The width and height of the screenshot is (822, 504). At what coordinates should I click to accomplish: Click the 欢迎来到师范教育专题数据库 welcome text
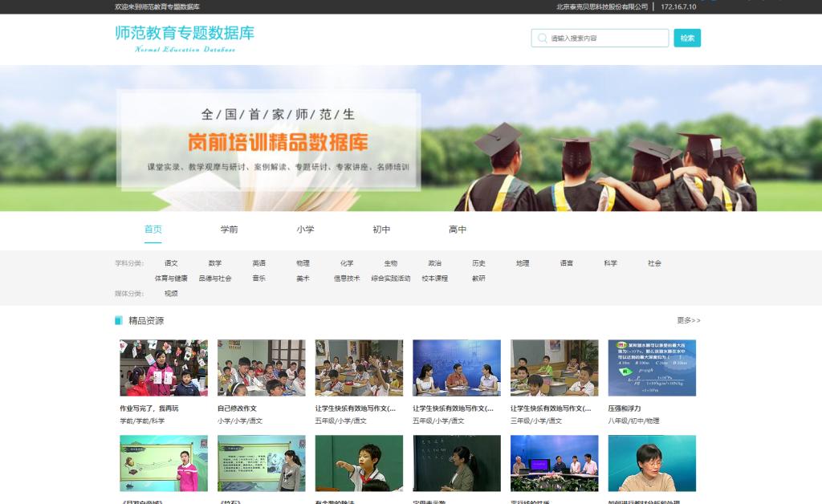(157, 6)
